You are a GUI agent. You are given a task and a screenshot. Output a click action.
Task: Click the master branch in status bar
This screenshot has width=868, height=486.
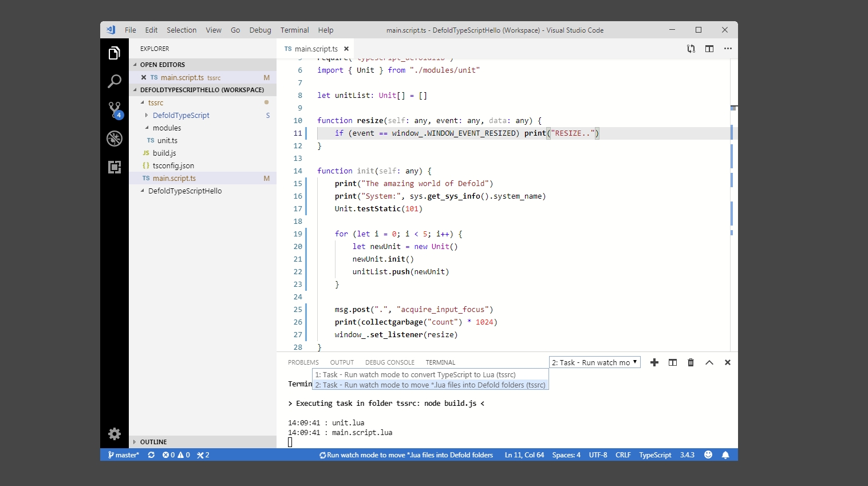pos(124,455)
